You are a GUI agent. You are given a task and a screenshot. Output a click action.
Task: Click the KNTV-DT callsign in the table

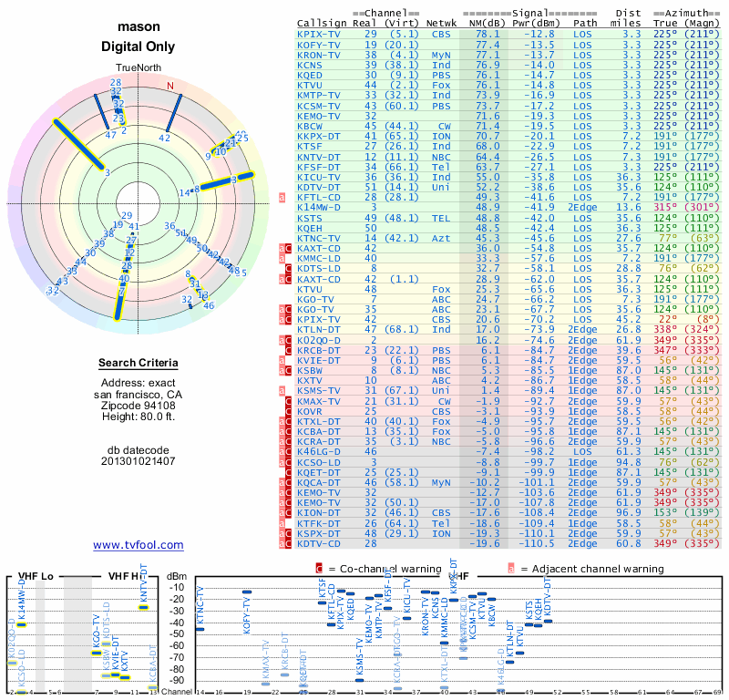[x=318, y=157]
